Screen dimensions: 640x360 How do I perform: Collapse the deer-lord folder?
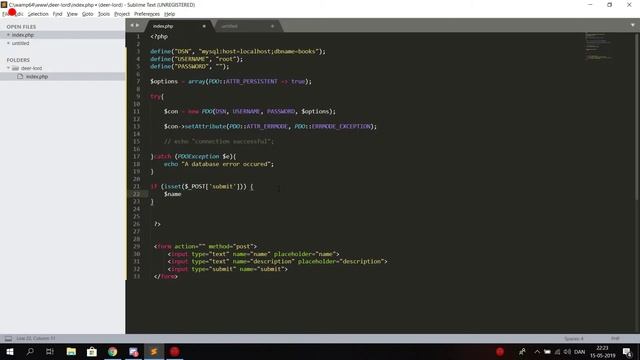pyautogui.click(x=8, y=68)
